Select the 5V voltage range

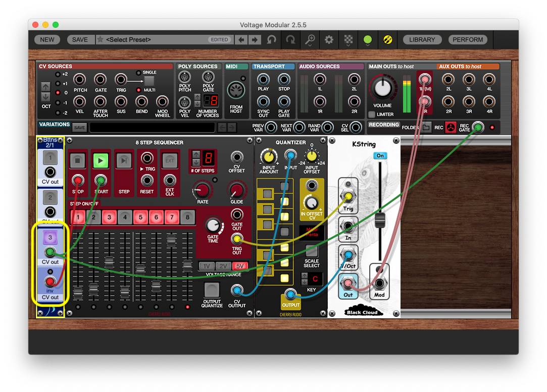coord(240,266)
